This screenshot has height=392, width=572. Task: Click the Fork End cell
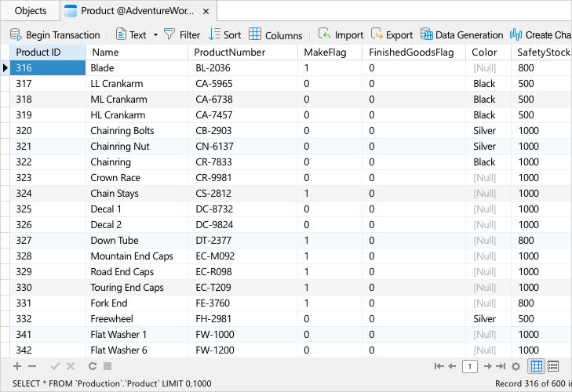click(137, 303)
